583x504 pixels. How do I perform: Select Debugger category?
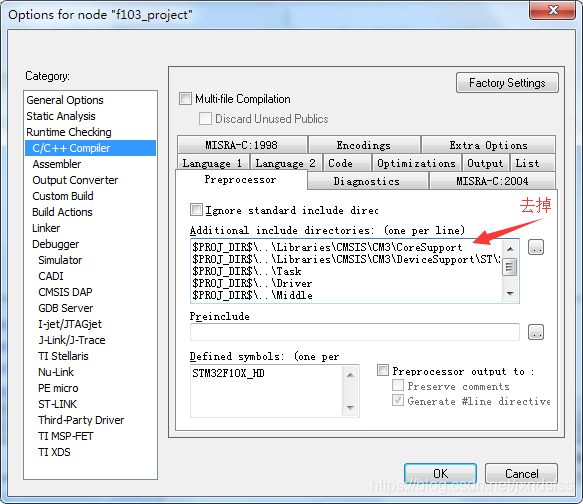click(x=55, y=244)
